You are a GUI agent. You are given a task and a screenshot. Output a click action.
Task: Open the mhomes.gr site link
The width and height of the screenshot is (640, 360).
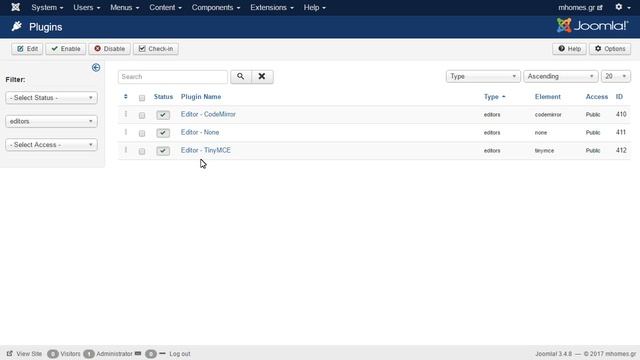click(580, 7)
